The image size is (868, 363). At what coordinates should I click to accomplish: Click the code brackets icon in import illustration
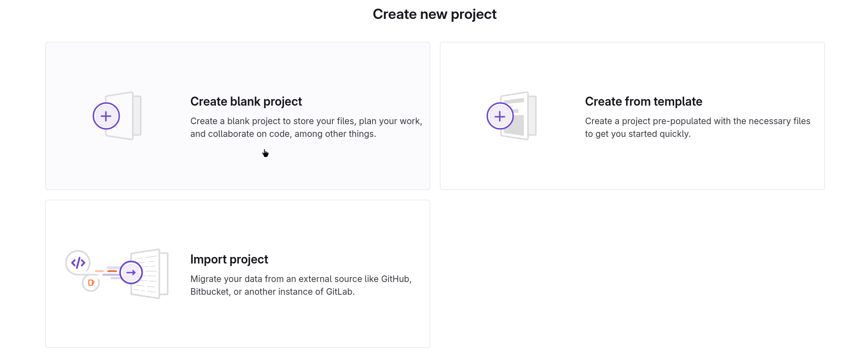coord(78,262)
